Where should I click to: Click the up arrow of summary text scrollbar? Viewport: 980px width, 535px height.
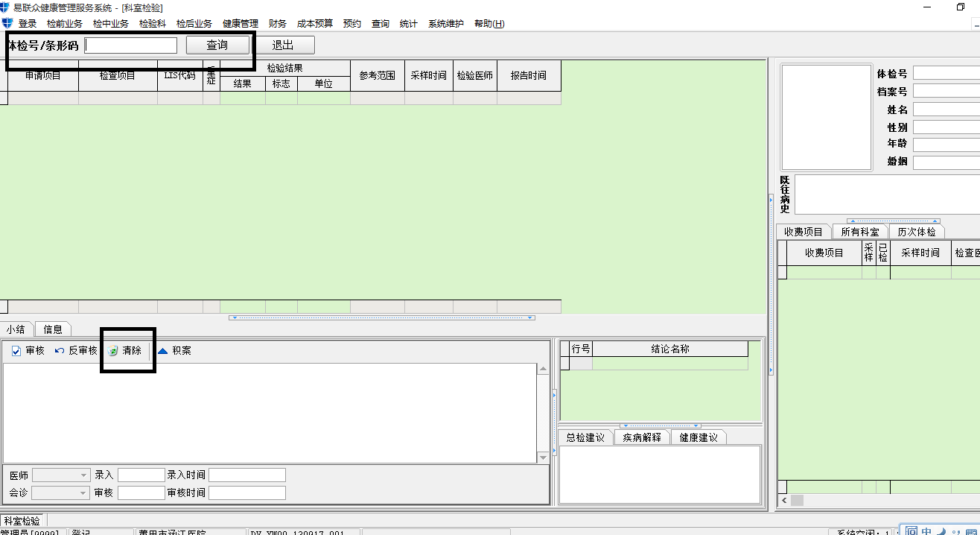(x=544, y=369)
